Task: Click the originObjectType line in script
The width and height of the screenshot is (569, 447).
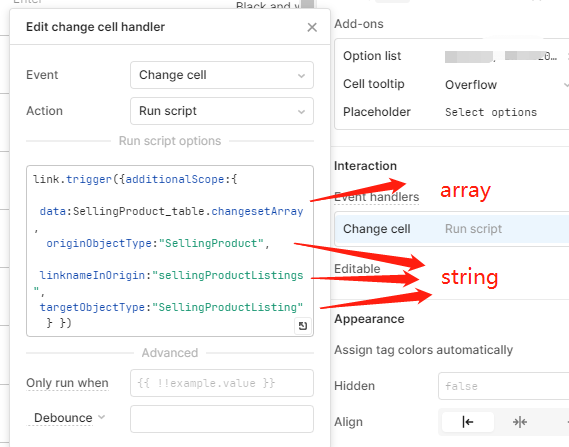Action: 158,243
